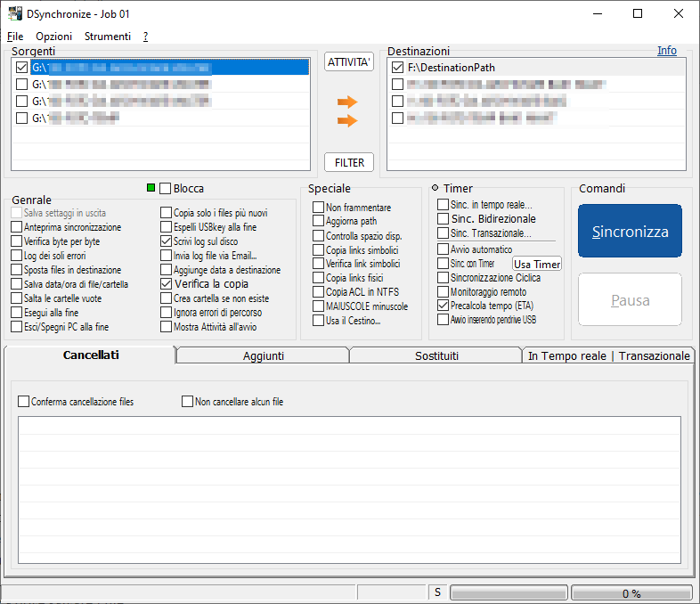Switch to the Sostituiti tab
700x604 pixels.
[x=436, y=355]
